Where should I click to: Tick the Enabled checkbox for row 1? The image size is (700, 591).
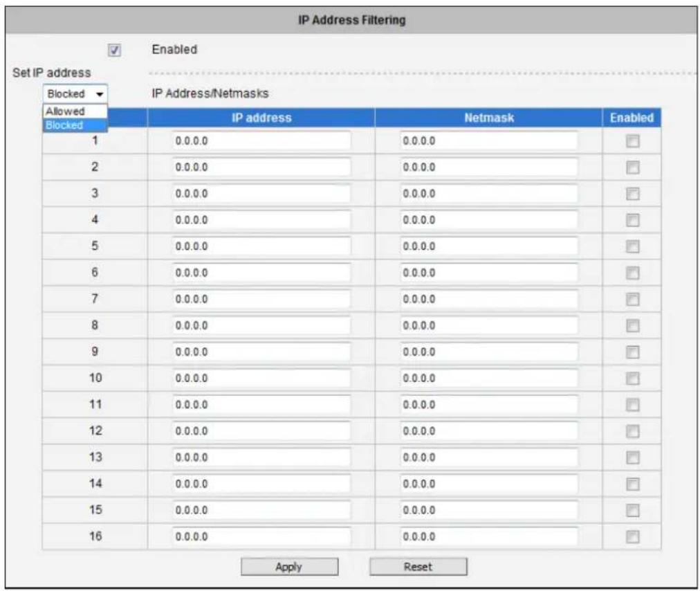[632, 141]
